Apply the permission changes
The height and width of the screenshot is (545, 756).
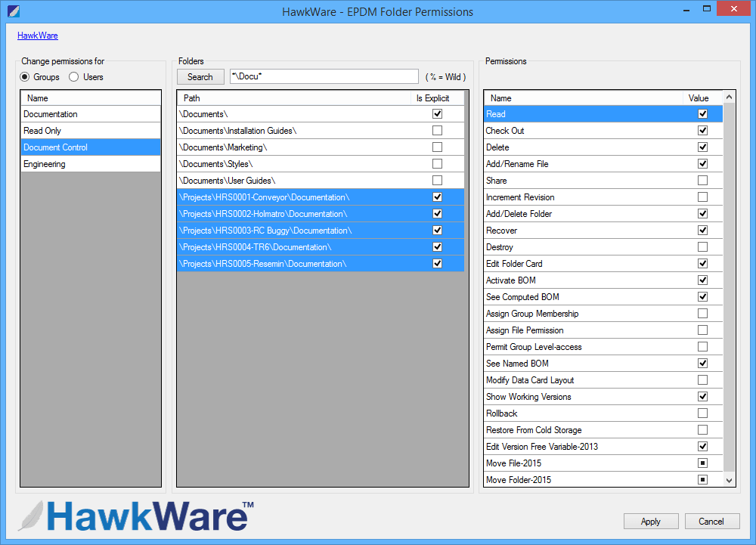[651, 521]
